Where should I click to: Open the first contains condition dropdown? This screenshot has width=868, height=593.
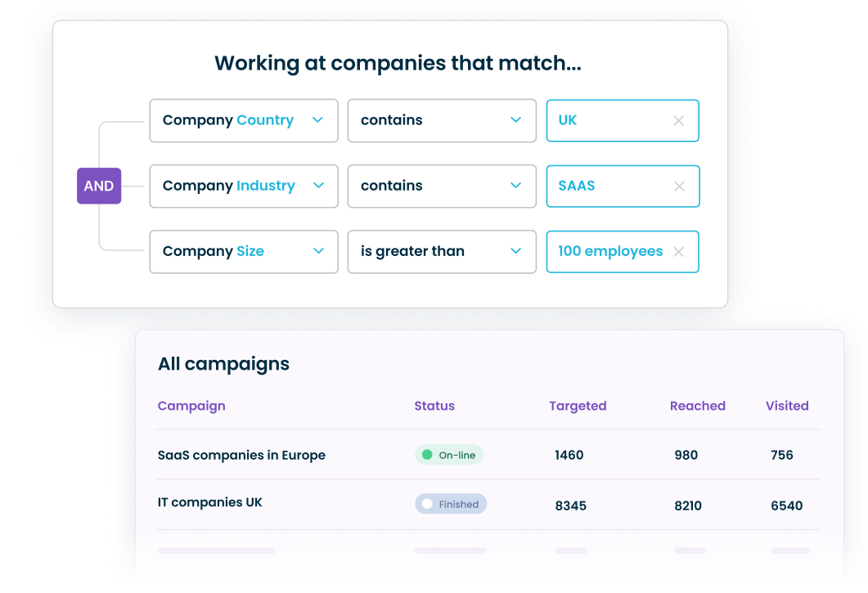pos(442,120)
